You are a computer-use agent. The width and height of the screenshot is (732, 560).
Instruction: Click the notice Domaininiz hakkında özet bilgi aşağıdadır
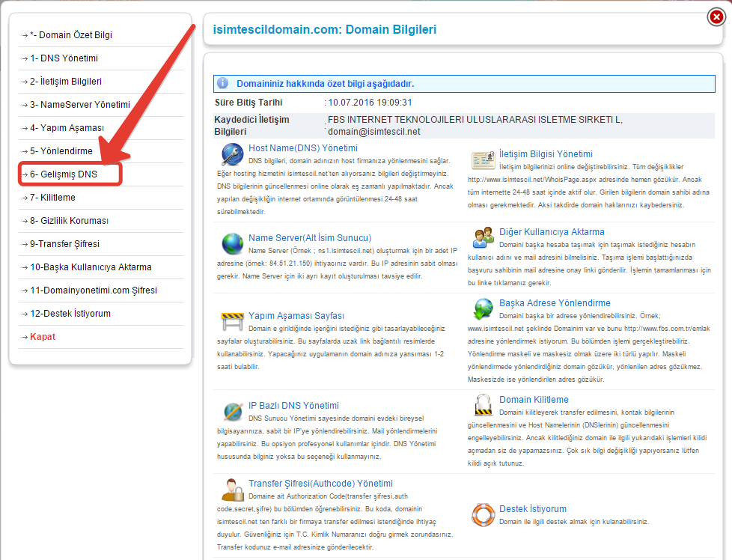[x=326, y=84]
